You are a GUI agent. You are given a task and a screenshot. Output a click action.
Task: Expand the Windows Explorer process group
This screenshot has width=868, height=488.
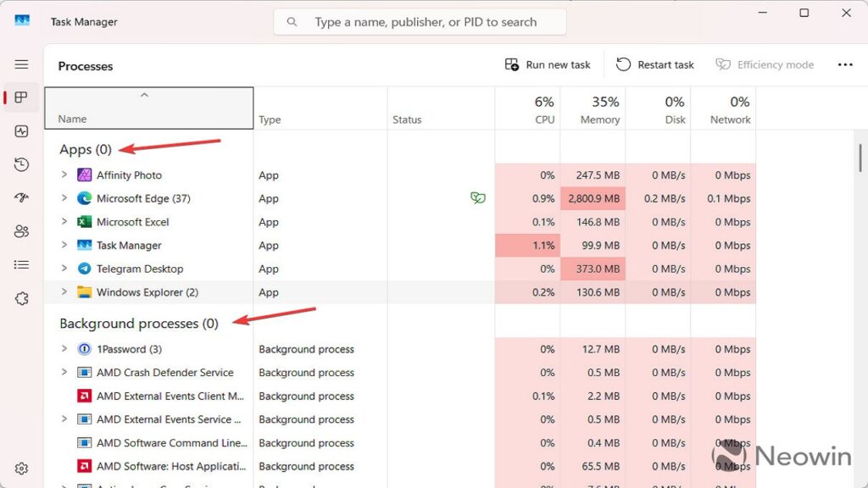[64, 292]
